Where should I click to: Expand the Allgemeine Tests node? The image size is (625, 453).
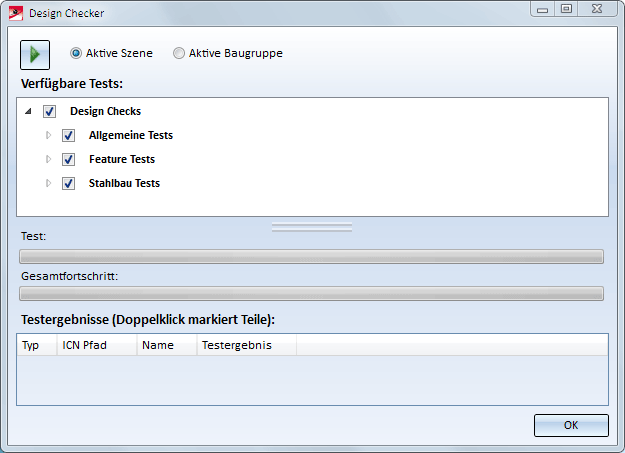pos(48,135)
